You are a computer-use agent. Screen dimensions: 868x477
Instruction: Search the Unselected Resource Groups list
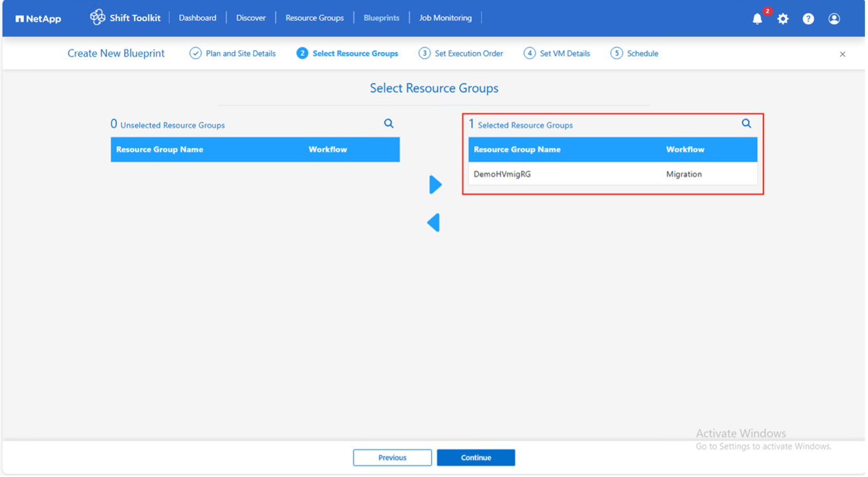[390, 124]
